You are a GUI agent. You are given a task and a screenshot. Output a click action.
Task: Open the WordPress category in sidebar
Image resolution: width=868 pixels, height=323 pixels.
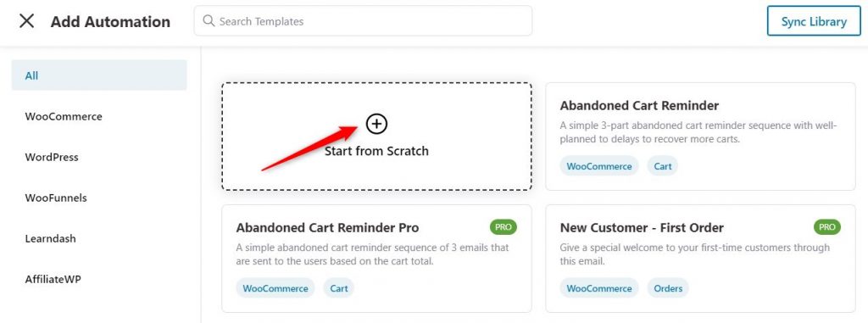(52, 158)
